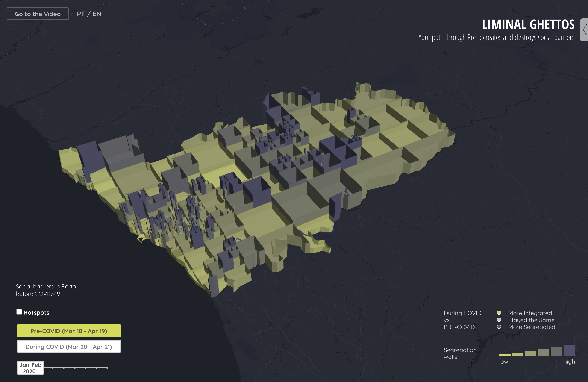Click the highest segregation wall swatch
Viewport: 588px width, 382px height.
tap(569, 351)
